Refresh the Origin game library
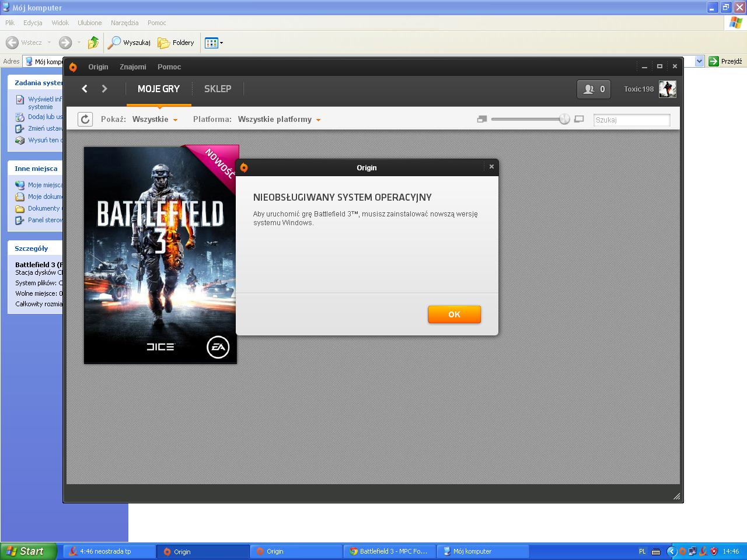Image resolution: width=747 pixels, height=560 pixels. click(85, 120)
